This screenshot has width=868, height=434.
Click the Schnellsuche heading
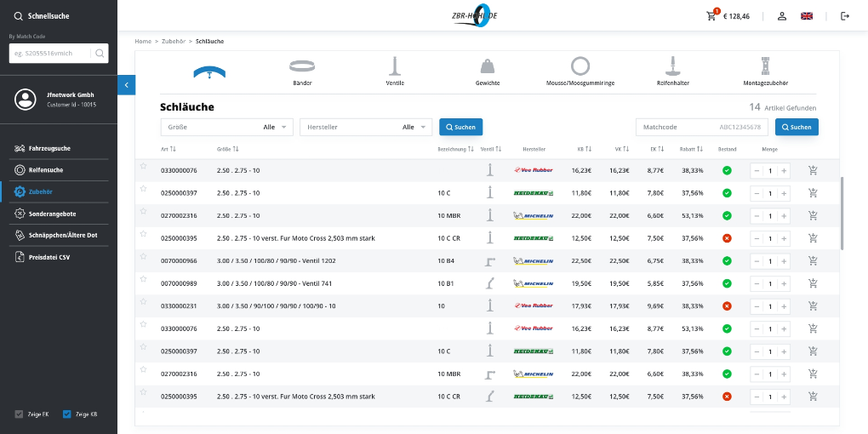(49, 16)
